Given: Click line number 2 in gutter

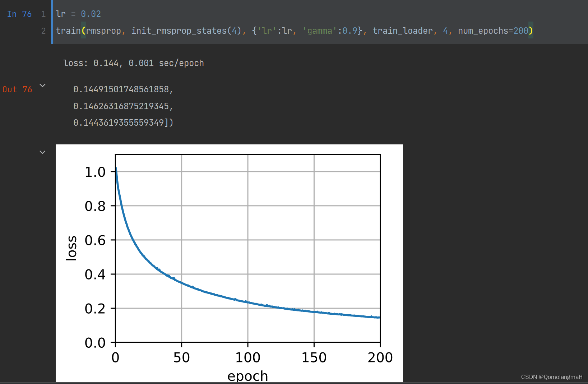Looking at the screenshot, I should coord(43,31).
